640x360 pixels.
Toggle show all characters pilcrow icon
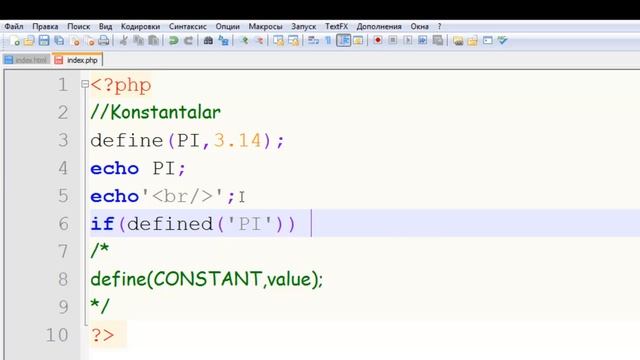[x=328, y=40]
